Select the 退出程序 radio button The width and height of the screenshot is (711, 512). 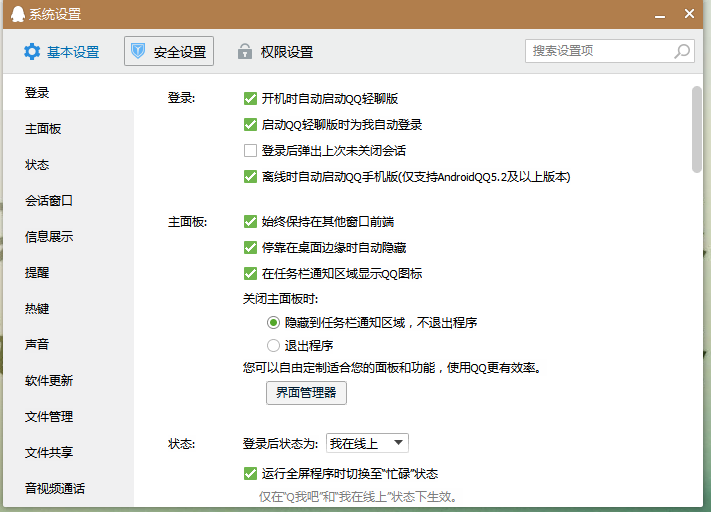pos(273,346)
